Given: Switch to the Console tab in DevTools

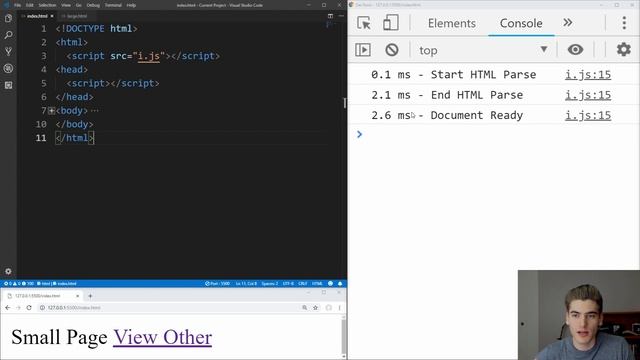Looking at the screenshot, I should (x=521, y=23).
